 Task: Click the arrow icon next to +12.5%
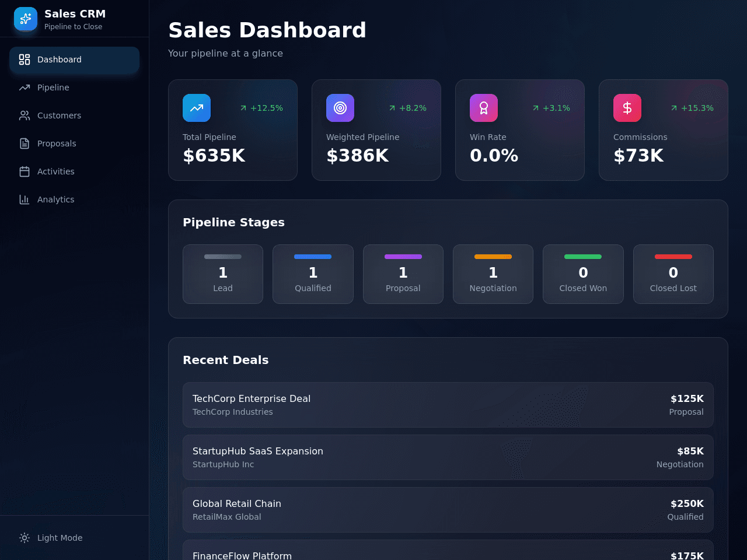[x=243, y=108]
